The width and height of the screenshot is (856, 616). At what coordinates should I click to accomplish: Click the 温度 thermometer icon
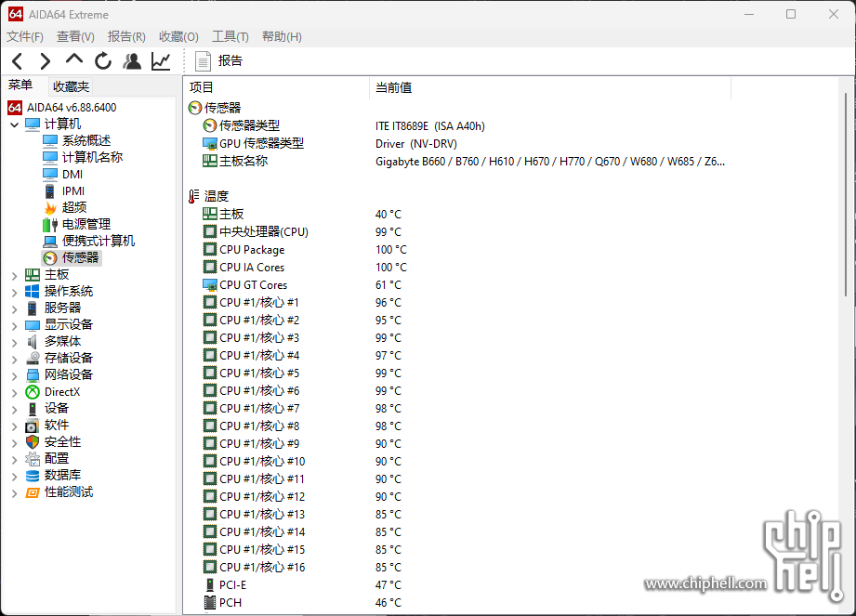tap(194, 196)
